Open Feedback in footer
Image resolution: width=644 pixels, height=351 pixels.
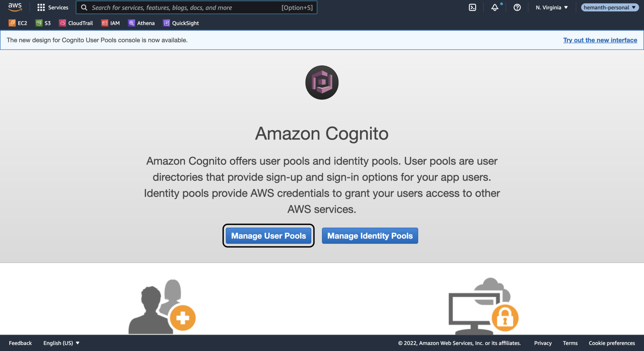(x=20, y=343)
